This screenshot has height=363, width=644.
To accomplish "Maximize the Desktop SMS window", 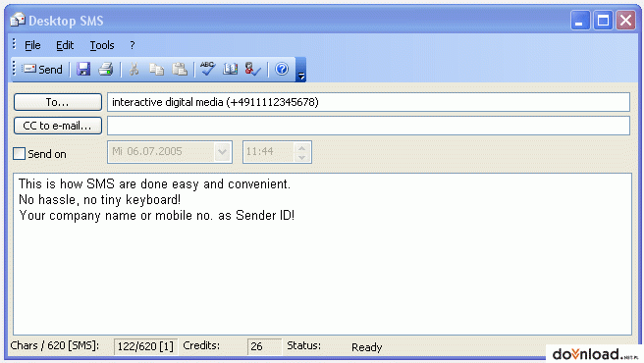I will [x=603, y=21].
